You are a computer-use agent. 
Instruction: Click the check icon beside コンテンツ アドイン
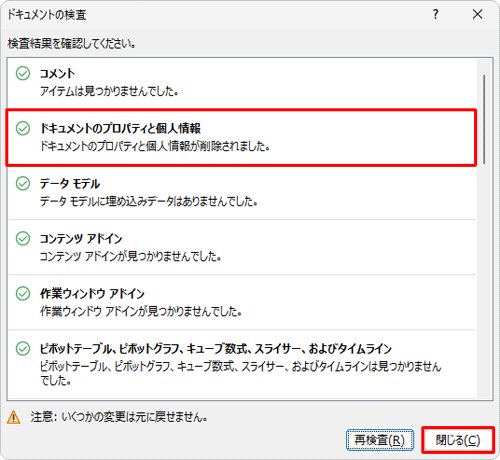pyautogui.click(x=23, y=238)
